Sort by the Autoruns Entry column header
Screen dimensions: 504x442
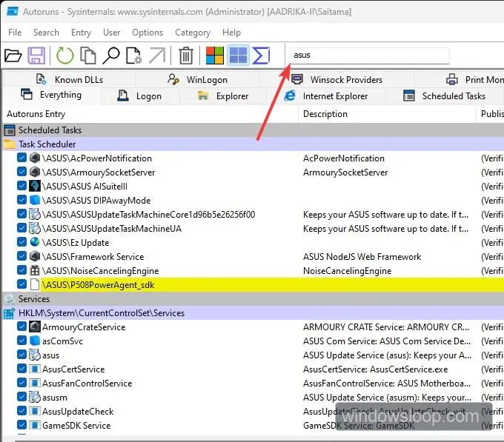tap(150, 114)
